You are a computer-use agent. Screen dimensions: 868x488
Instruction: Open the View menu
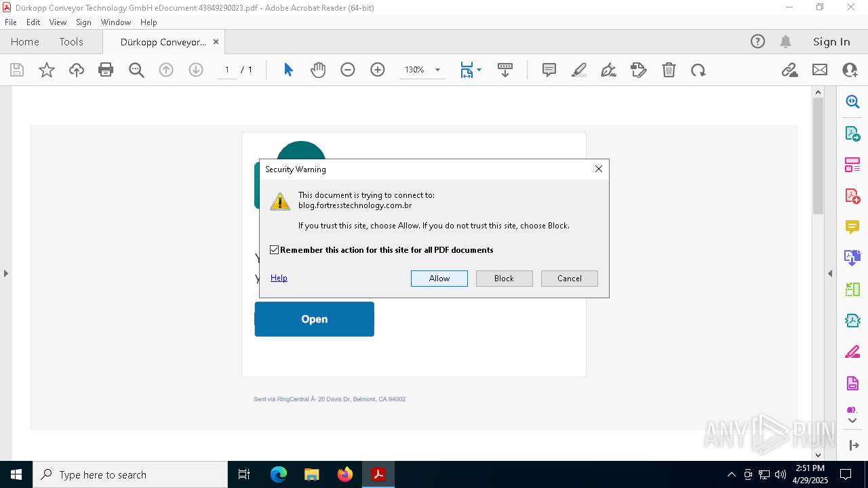click(58, 22)
